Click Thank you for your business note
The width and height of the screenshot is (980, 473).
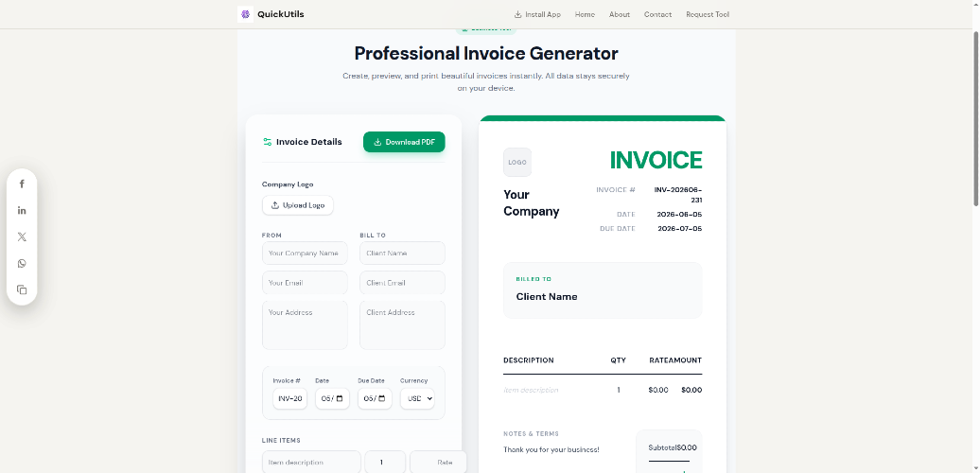coord(551,449)
